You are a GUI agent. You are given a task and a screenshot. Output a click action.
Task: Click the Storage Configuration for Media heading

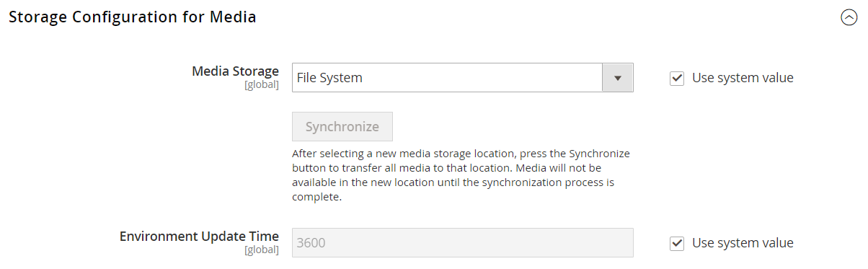coord(133,17)
